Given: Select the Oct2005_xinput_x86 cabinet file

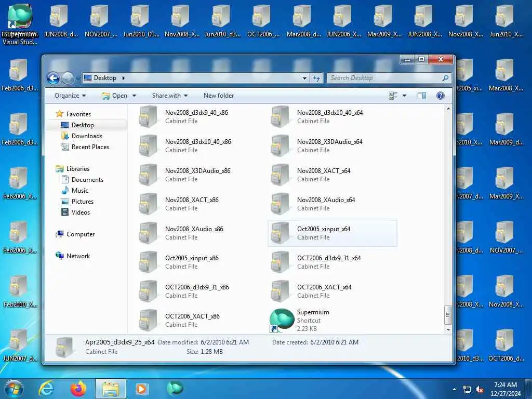Looking at the screenshot, I should (x=200, y=262).
